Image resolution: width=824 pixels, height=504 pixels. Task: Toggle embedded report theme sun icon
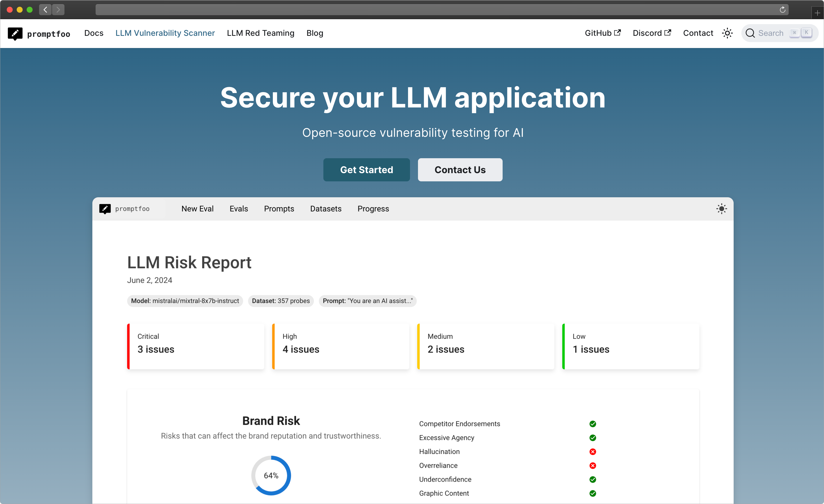721,209
